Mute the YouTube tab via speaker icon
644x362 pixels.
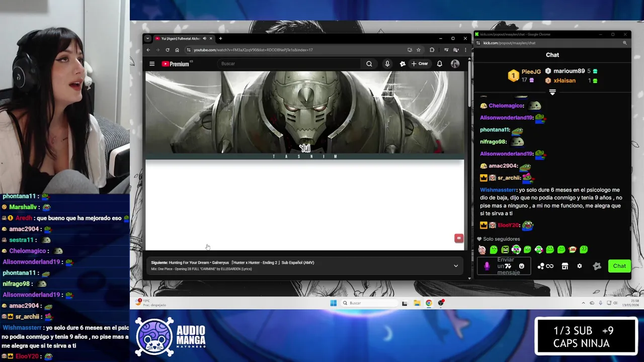204,39
